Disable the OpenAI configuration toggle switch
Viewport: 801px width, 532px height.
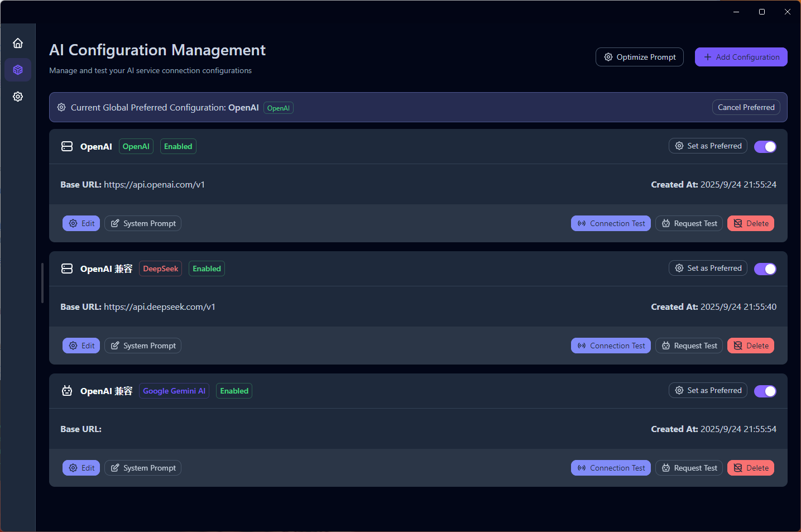coord(765,146)
